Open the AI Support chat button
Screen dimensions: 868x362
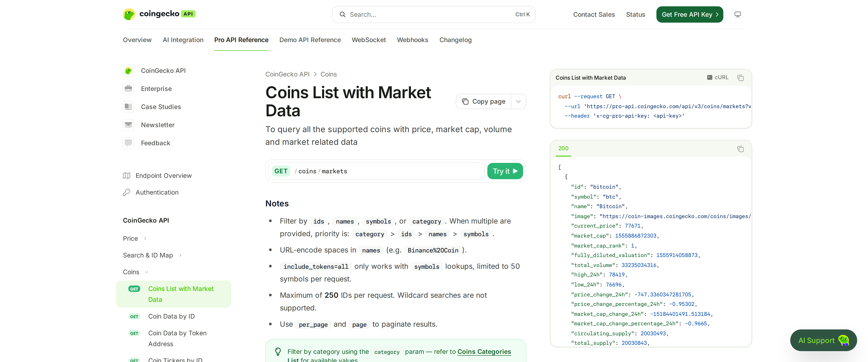pos(823,340)
